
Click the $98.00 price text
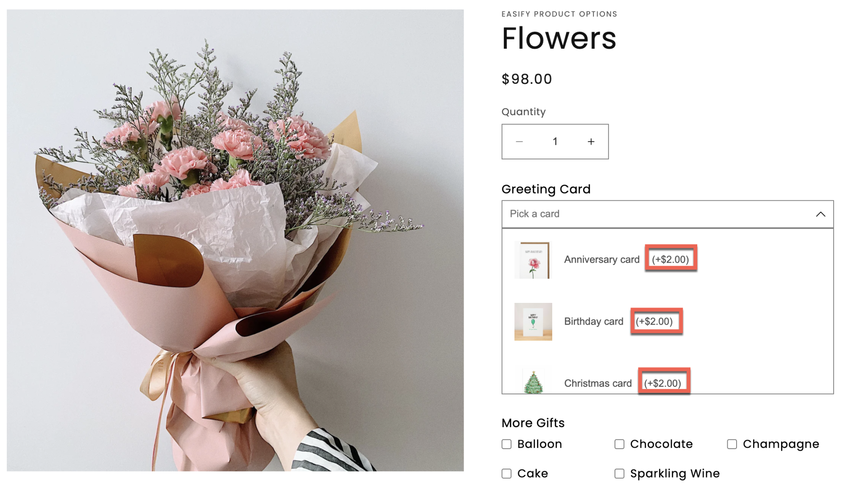pyautogui.click(x=526, y=79)
